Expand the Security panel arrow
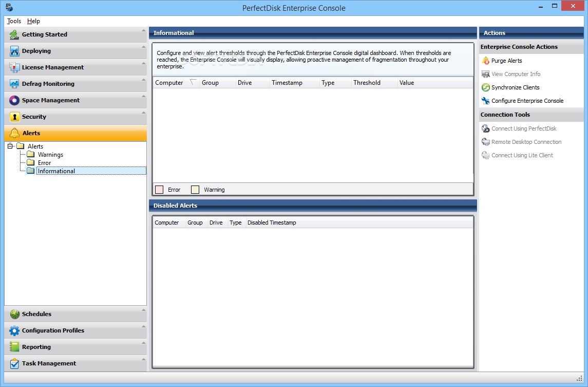The height and width of the screenshot is (387, 588). tap(144, 113)
